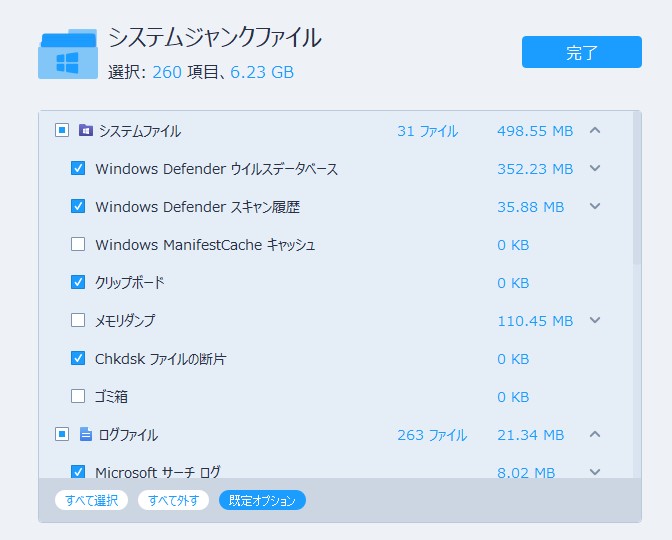Click the 263 ファイル count
Screen dimensions: 672x540
[432, 435]
